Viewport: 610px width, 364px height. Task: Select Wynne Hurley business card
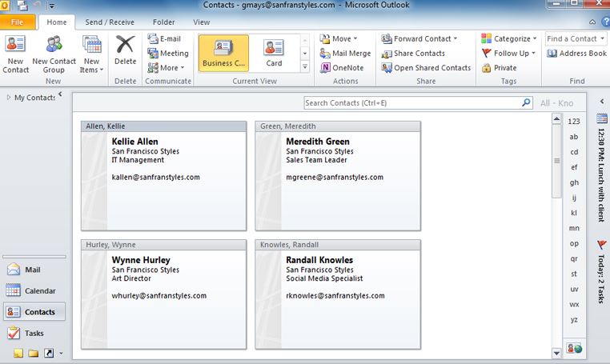point(164,294)
